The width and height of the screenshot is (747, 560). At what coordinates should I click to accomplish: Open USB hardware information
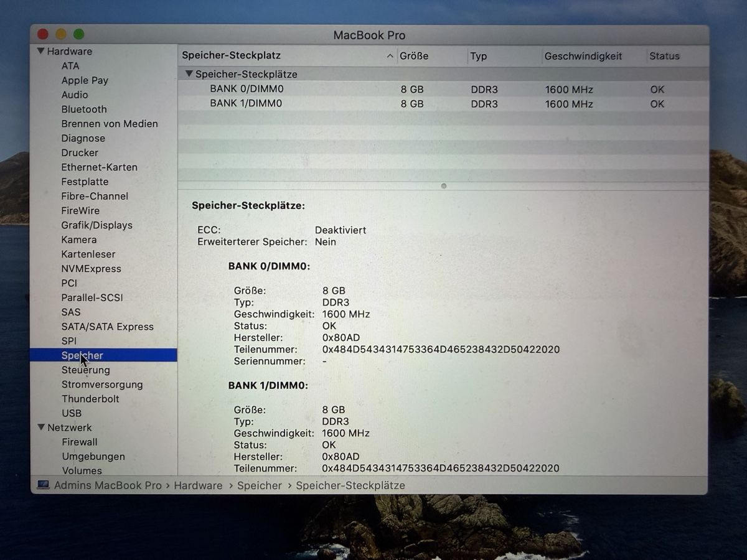(x=72, y=413)
